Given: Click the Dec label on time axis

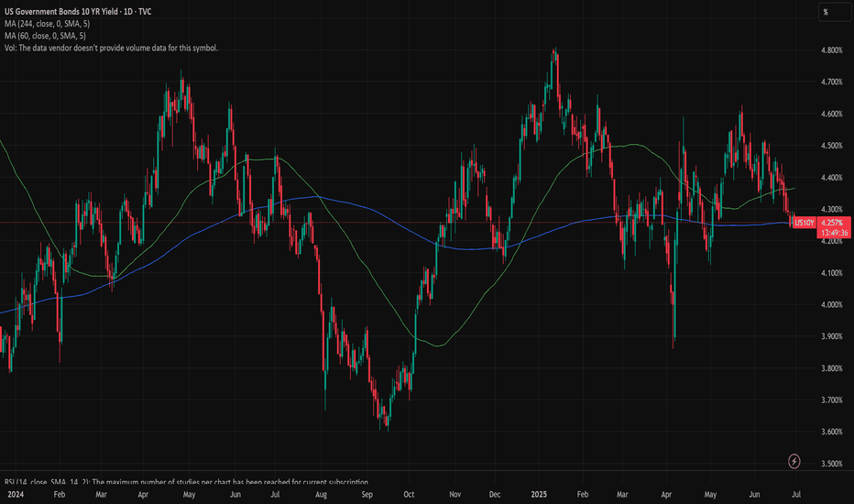Looking at the screenshot, I should point(495,494).
